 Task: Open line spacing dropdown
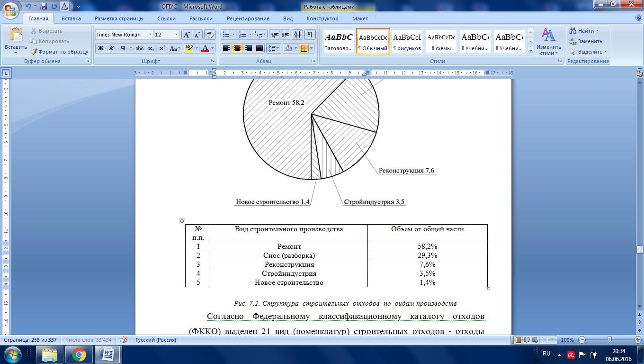[274, 48]
